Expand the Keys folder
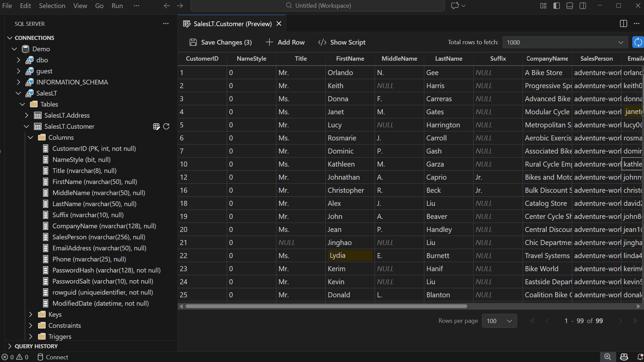644x362 pixels. pos(31,314)
